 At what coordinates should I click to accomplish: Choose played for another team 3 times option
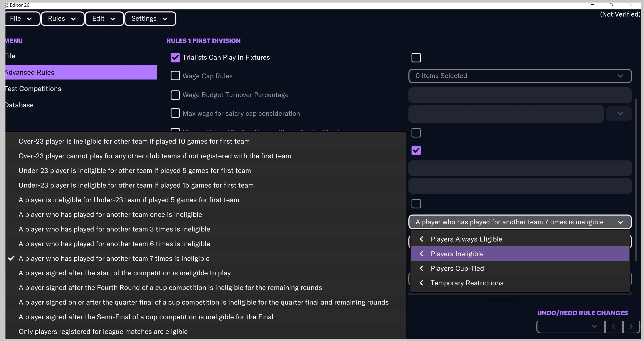tap(114, 229)
